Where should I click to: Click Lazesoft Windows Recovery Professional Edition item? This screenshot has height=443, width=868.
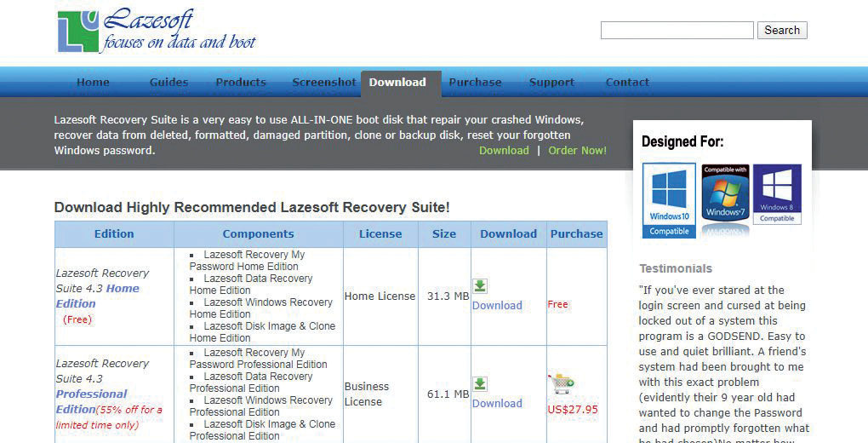point(261,406)
